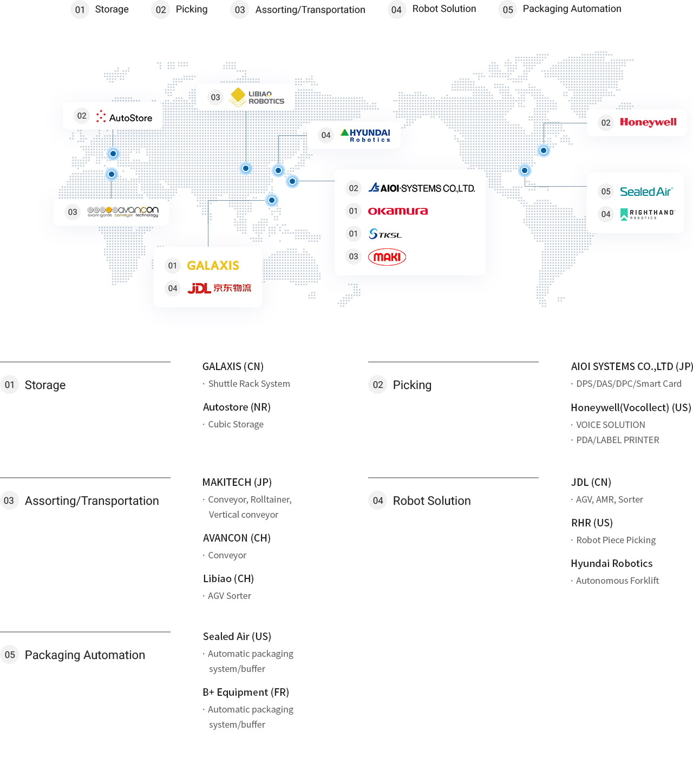Click the Autostore (NR) company name
693x784 pixels.
[x=237, y=407]
